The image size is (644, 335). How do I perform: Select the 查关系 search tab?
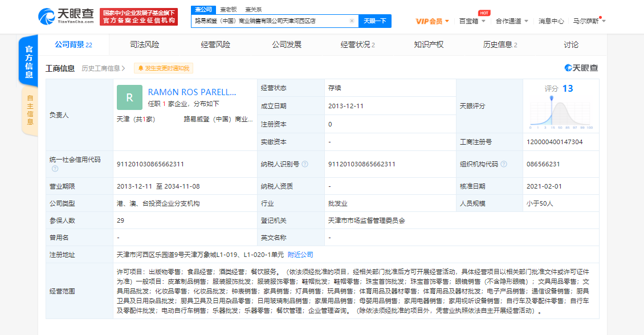pos(254,9)
